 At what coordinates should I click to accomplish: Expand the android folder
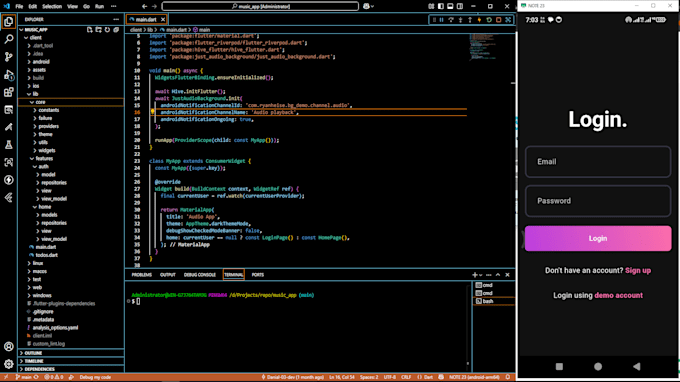[41, 62]
